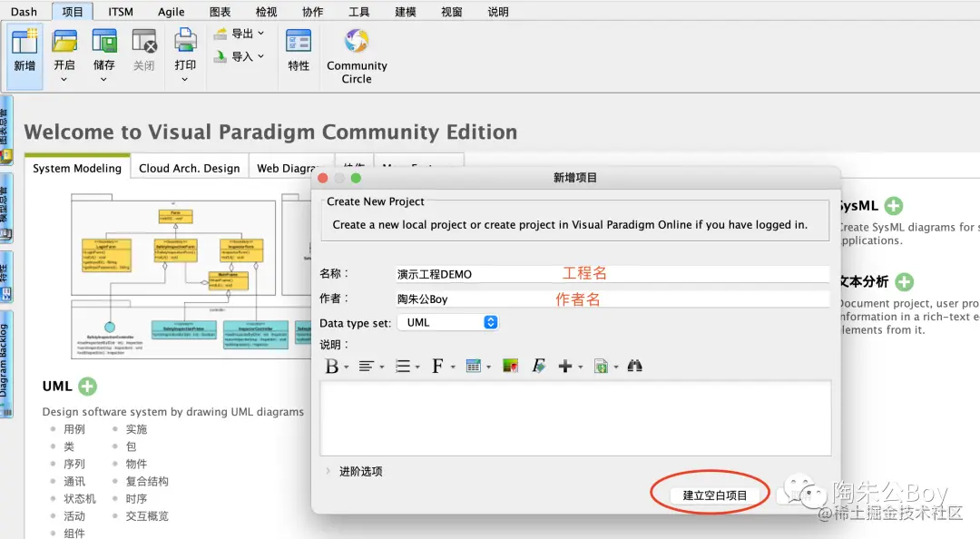Click the 包 diagram link
Screen dimensions: 980x539
coord(132,446)
